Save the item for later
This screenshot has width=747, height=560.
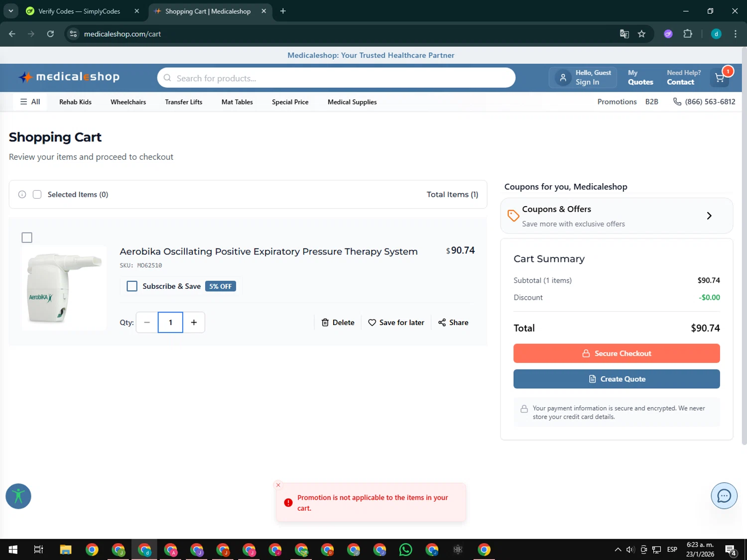tap(396, 323)
